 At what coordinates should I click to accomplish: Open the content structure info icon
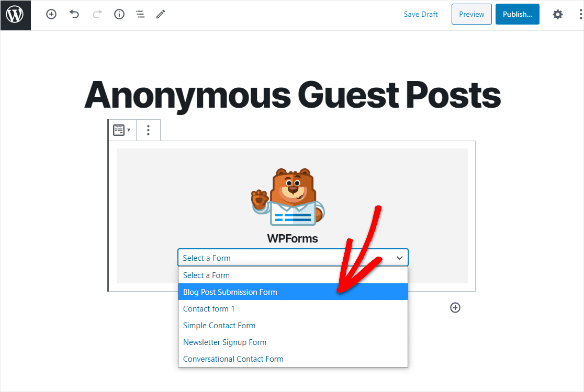(x=119, y=15)
